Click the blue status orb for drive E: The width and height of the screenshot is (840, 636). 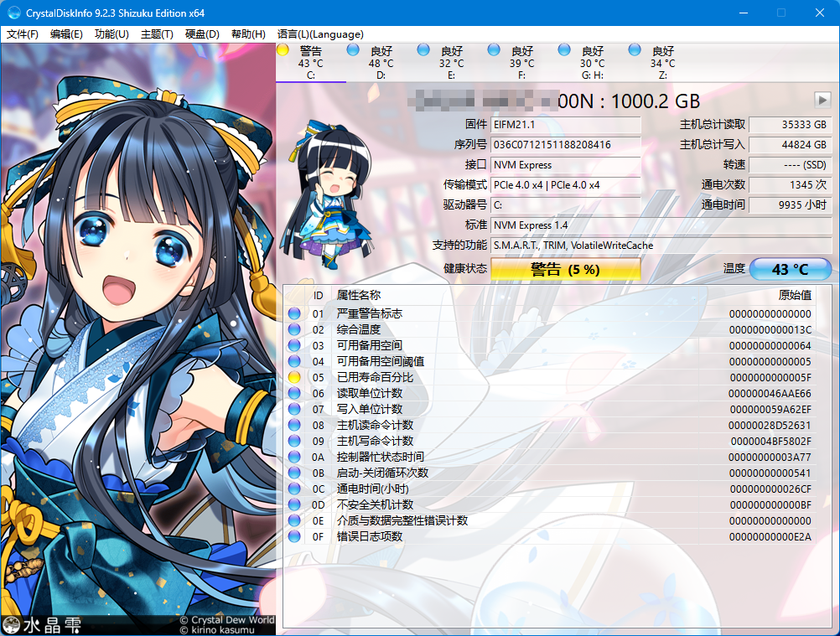click(423, 50)
